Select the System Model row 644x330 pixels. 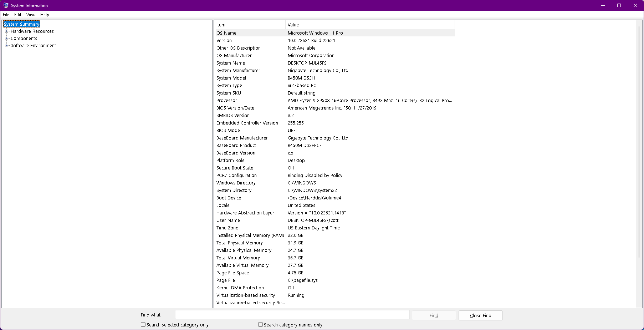tap(334, 78)
